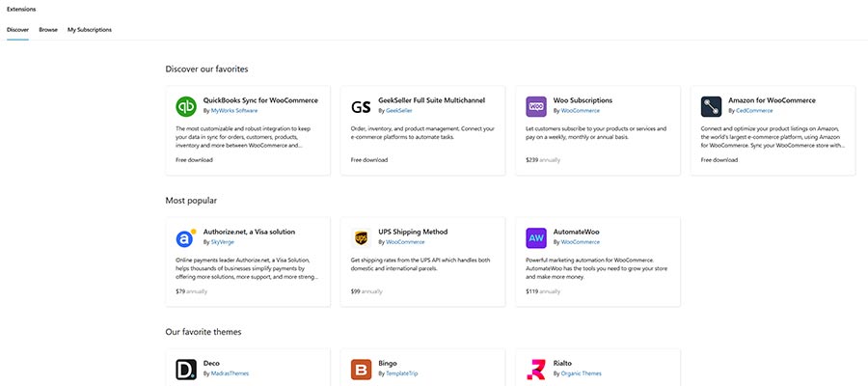Click the Most popular heading
Image resolution: width=868 pixels, height=386 pixels.
tap(191, 201)
